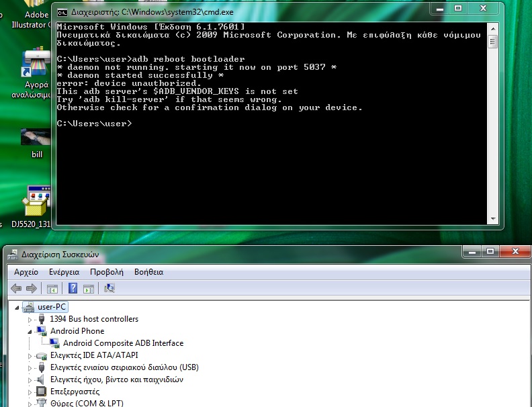
Task: Maximize the Device Manager window
Action: 490,251
